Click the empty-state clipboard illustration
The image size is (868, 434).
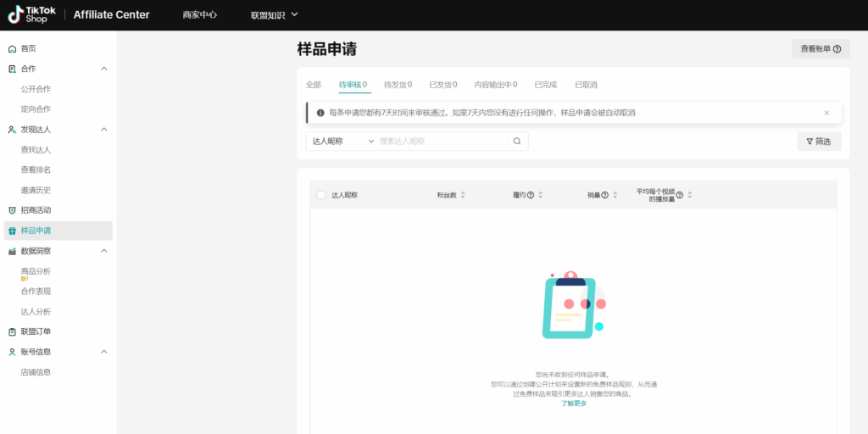pyautogui.click(x=573, y=305)
